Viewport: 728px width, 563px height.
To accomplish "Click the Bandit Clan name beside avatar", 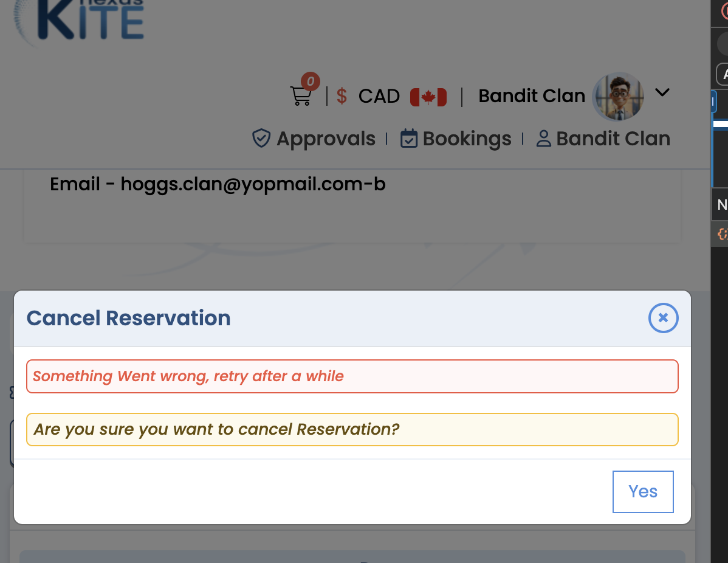I will pos(532,95).
